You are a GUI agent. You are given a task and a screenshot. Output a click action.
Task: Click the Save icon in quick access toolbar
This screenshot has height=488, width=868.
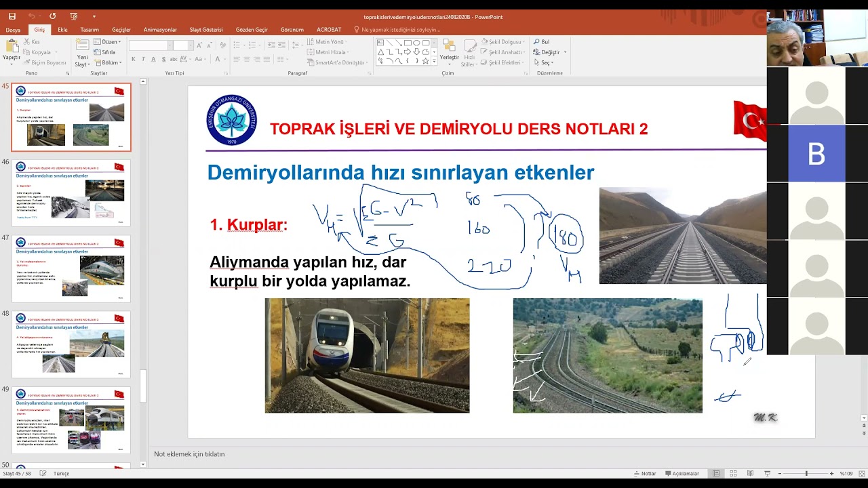(12, 16)
